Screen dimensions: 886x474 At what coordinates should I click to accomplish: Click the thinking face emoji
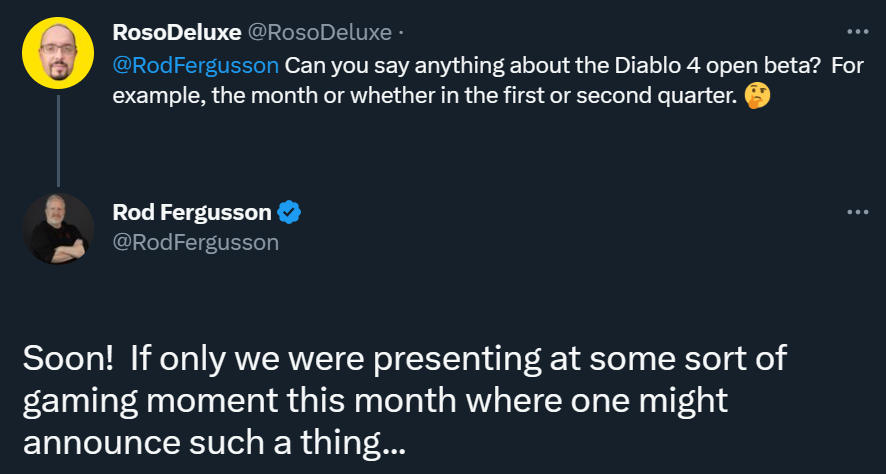click(758, 98)
